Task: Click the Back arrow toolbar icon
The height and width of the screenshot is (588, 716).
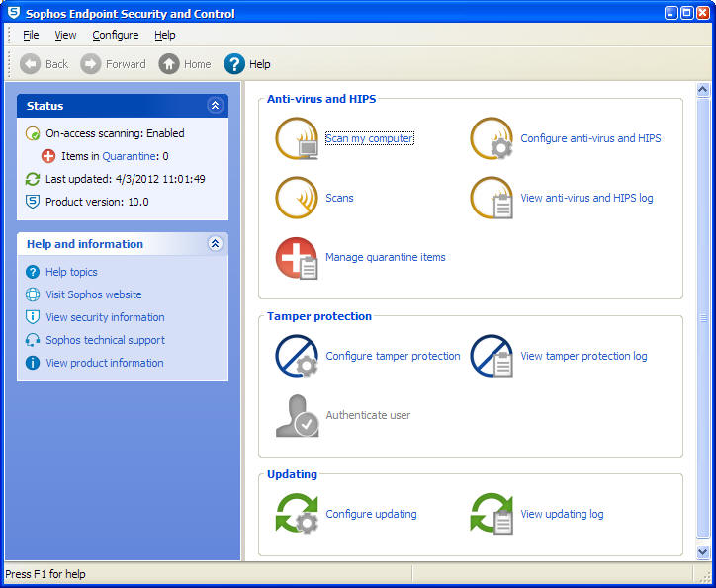Action: tap(30, 64)
